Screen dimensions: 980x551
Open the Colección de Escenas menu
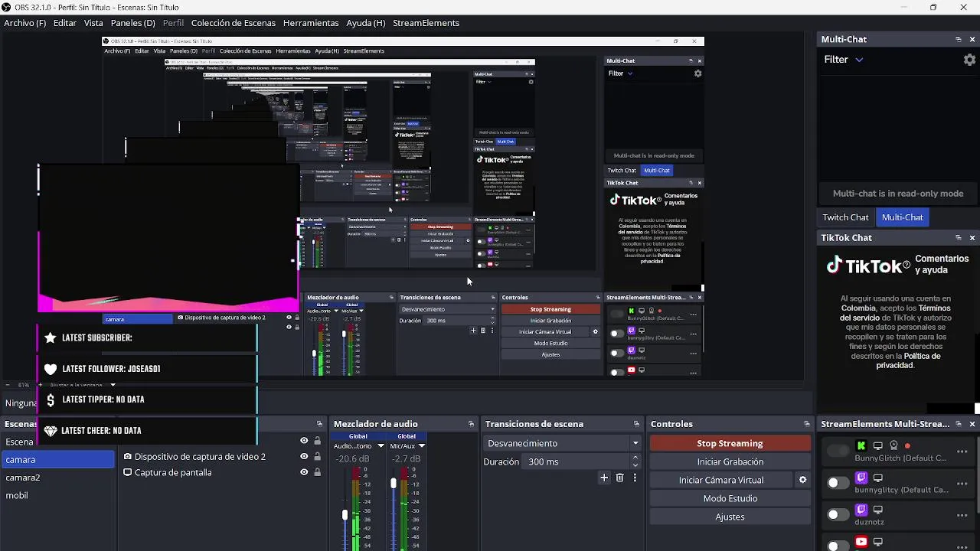234,23
